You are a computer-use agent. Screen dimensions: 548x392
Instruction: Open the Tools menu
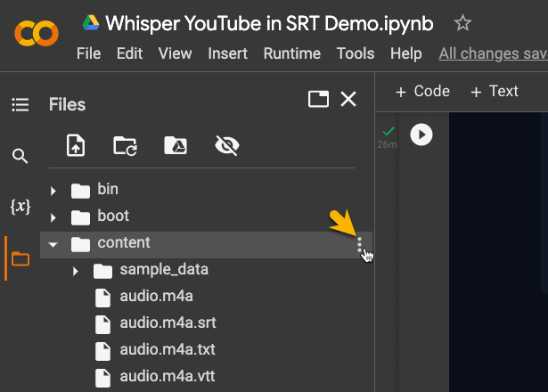pos(356,53)
